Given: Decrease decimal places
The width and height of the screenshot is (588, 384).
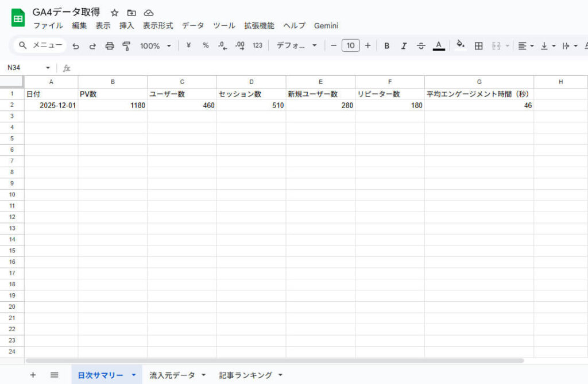Looking at the screenshot, I should click(222, 45).
